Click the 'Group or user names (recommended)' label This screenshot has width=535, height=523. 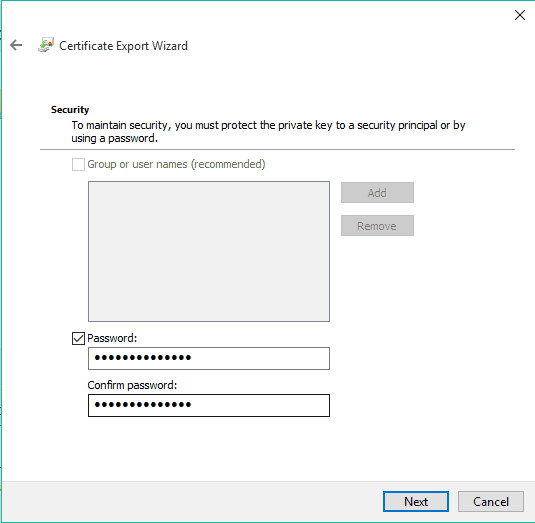click(x=176, y=164)
